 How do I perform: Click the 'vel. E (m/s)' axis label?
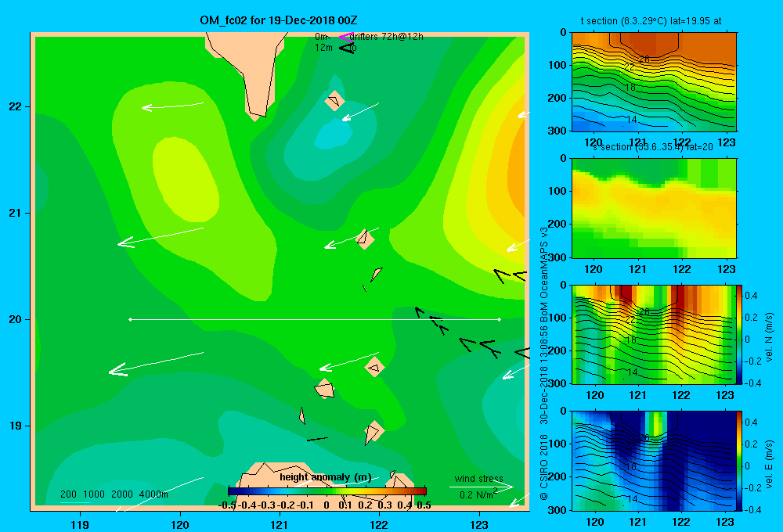tap(769, 464)
